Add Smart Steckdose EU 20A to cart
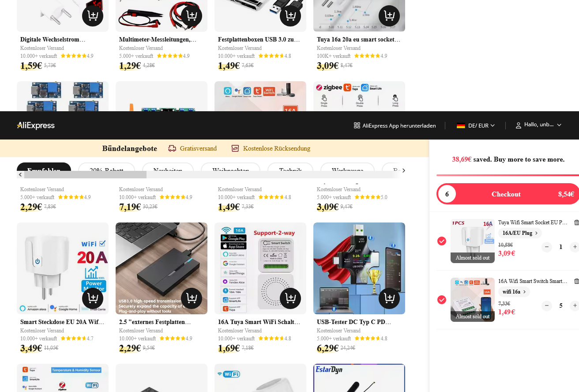The width and height of the screenshot is (579, 392). pos(93,298)
